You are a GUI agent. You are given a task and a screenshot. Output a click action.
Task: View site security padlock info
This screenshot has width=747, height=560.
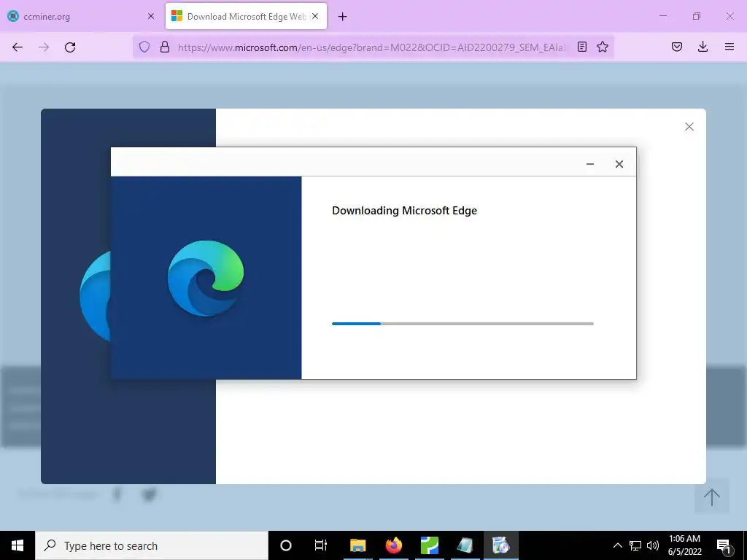point(165,47)
